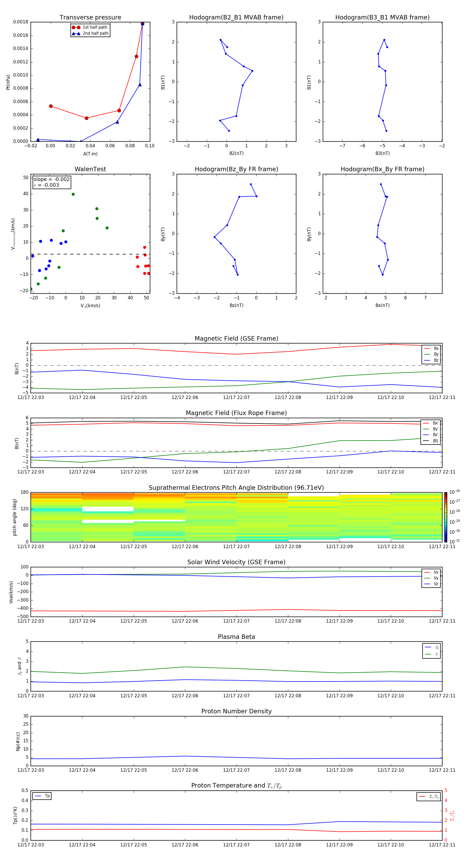This screenshot has width=473, height=868.
Task: Click the "slope = -0.002" annotation
Action: point(52,179)
